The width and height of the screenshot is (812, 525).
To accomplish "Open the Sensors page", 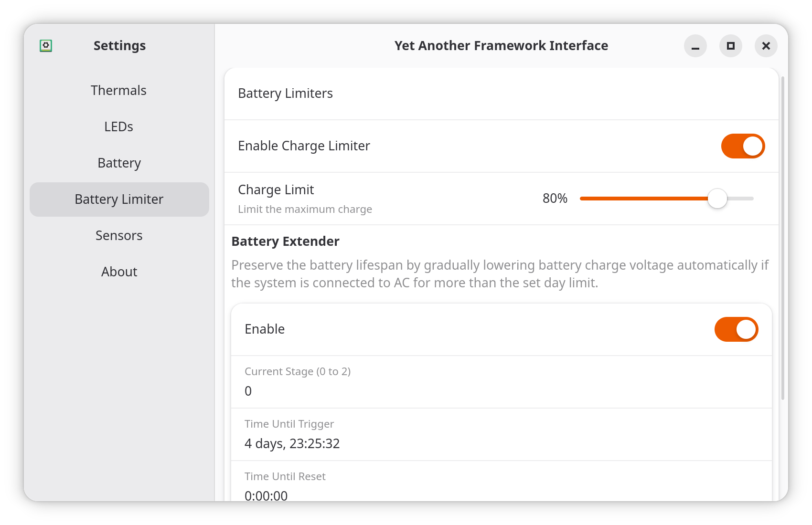I will click(x=118, y=235).
